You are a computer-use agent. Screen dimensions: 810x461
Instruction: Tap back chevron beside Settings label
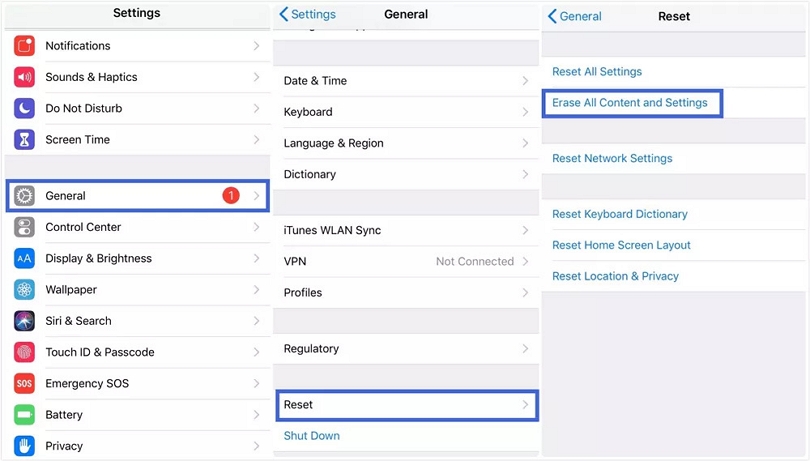284,14
